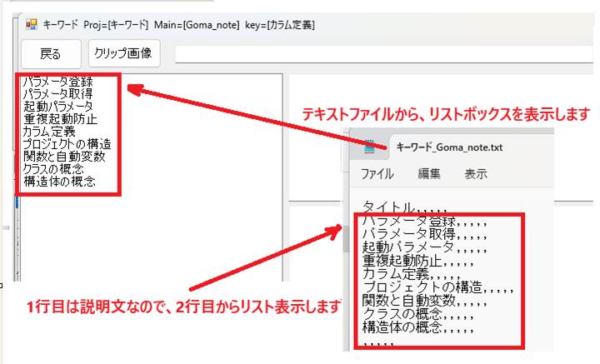Click the 戻る button

[51, 53]
